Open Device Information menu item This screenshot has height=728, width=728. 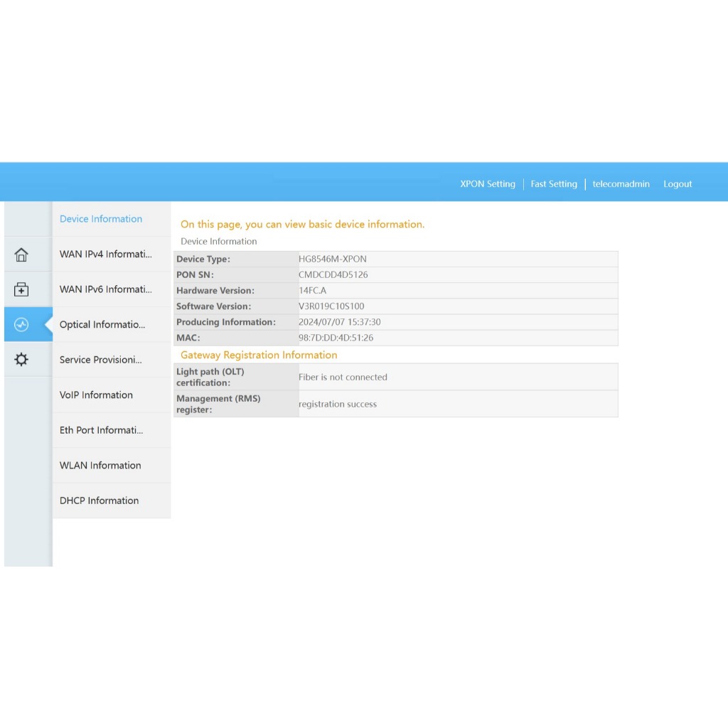101,219
